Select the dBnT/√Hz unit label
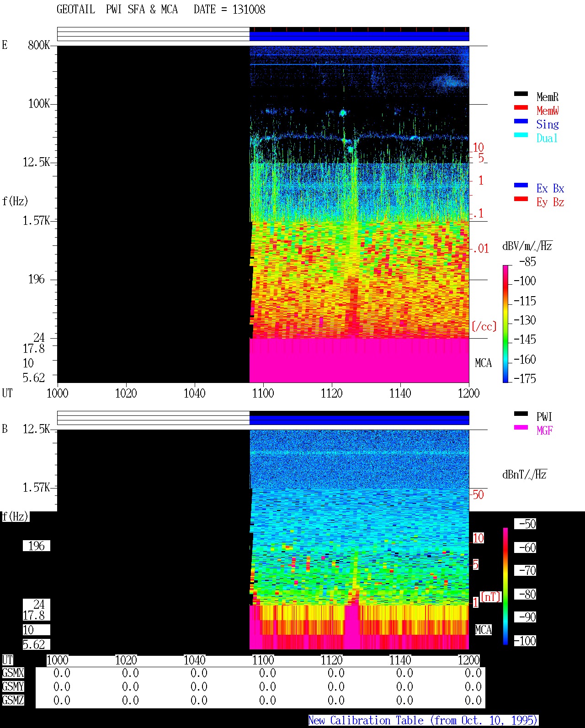The width and height of the screenshot is (585, 728). (x=525, y=474)
